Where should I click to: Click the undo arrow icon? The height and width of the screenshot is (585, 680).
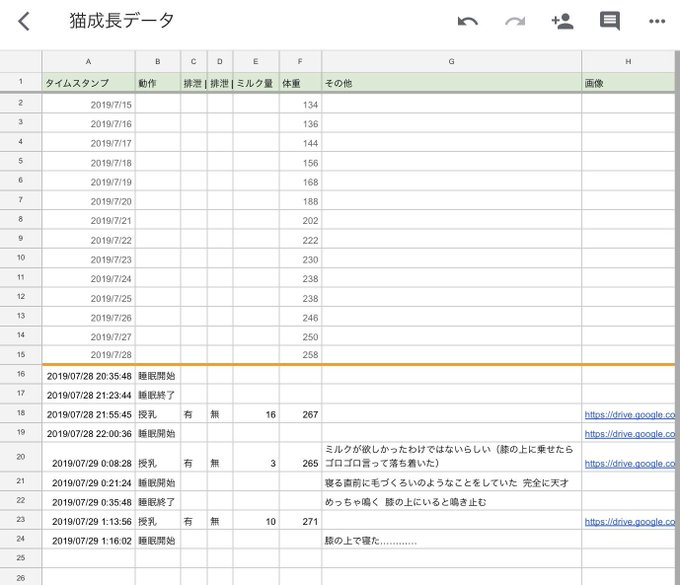point(468,21)
